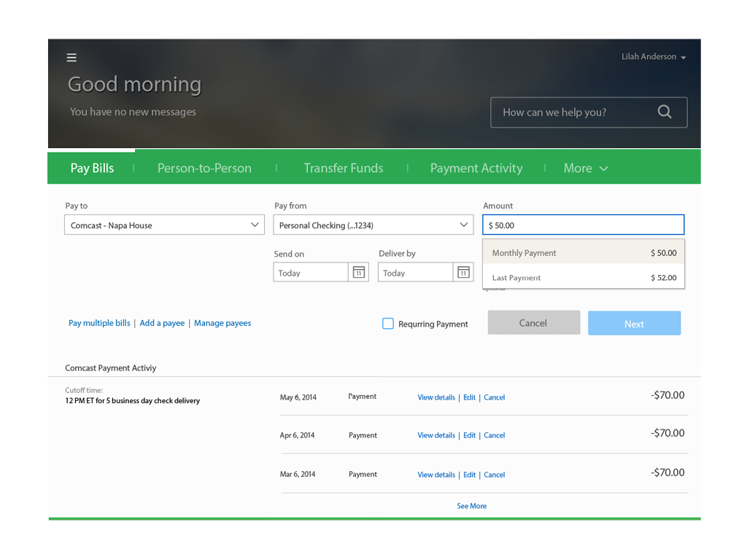The width and height of the screenshot is (747, 560).
Task: Click the Mar 6, 2014 date text
Action: coord(298,474)
